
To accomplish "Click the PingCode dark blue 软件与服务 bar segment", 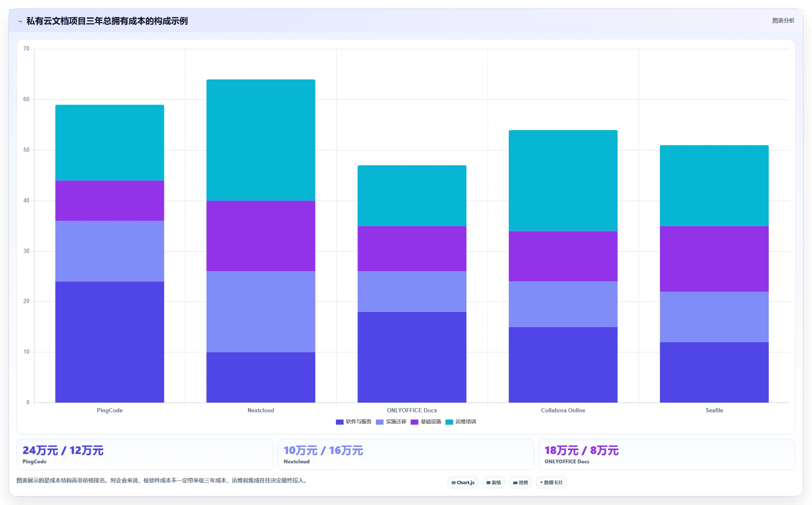I will tap(110, 342).
